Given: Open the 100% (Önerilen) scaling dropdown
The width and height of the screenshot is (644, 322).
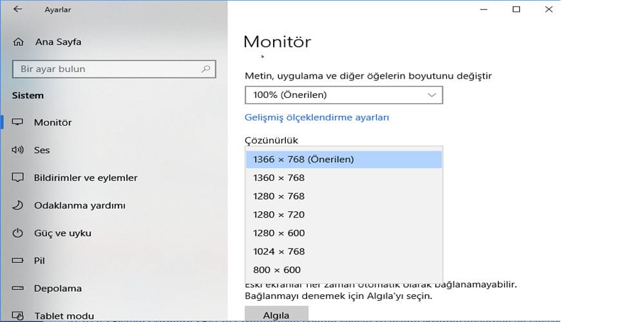Looking at the screenshot, I should 344,95.
